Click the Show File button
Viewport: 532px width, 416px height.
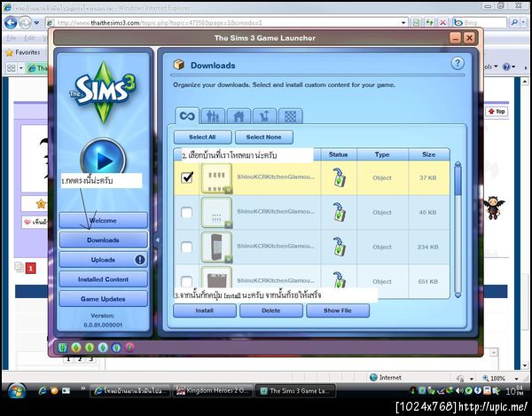point(338,310)
